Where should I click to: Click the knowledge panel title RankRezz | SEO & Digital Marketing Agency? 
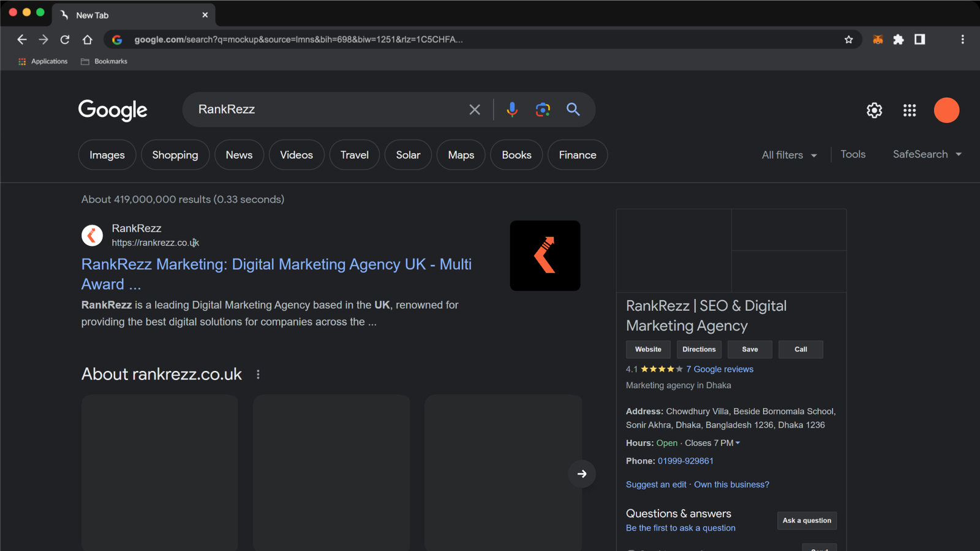click(x=706, y=316)
